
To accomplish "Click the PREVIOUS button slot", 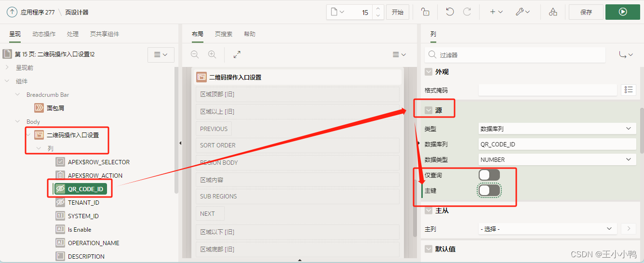I will tap(214, 129).
